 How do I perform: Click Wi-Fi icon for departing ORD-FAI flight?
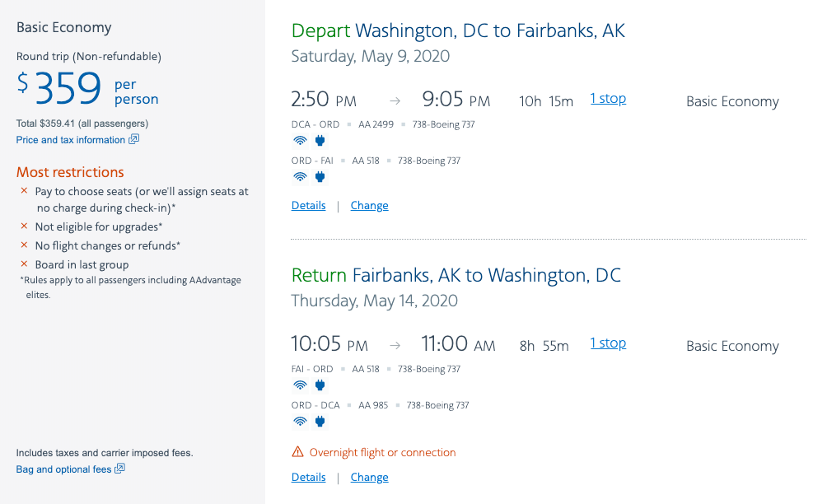pos(300,176)
